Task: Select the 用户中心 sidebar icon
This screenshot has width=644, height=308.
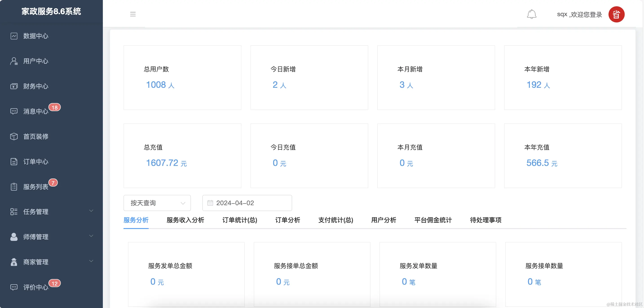Action: [x=14, y=61]
